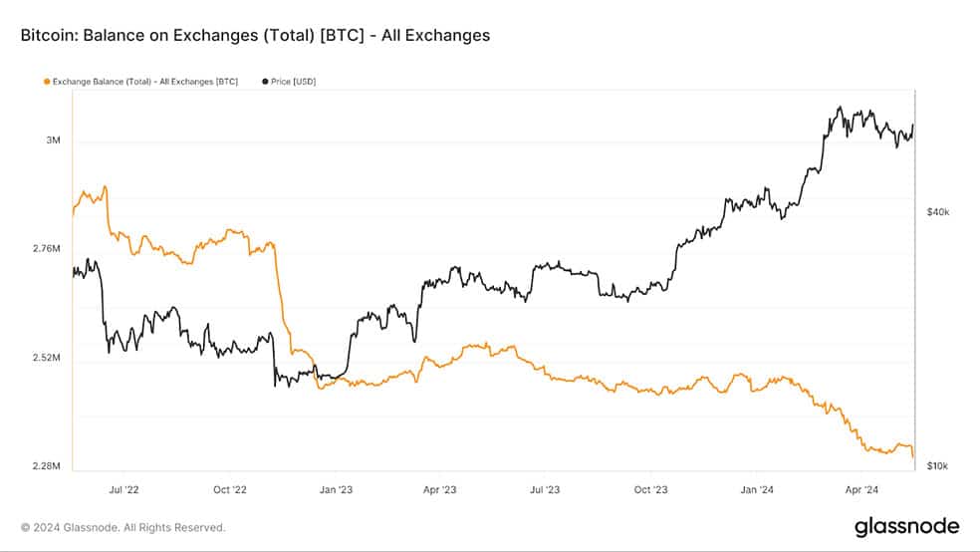Viewport: 980px width, 552px height.
Task: Select the Oct '22 axis label
Action: (x=229, y=489)
